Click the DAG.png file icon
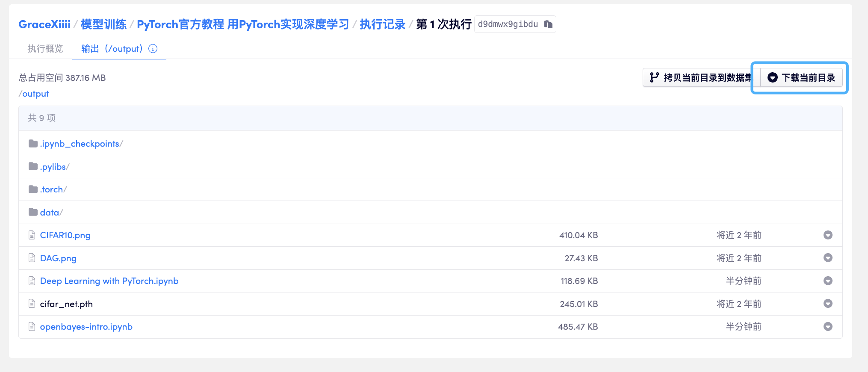 tap(32, 258)
